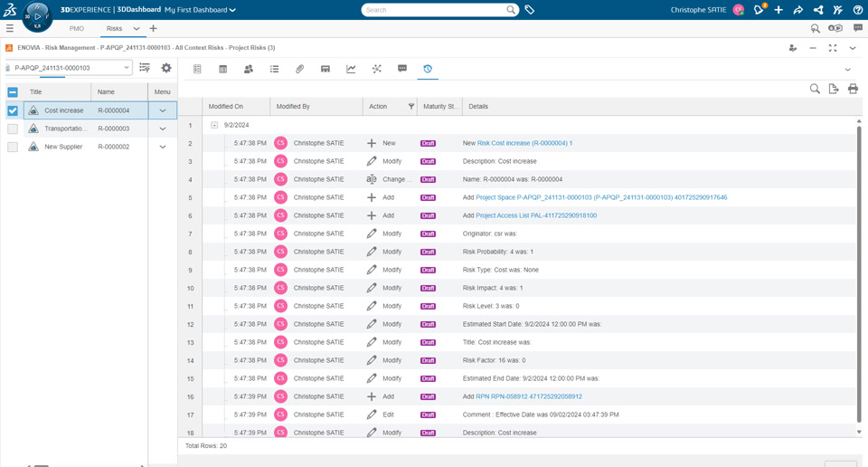Screen dimensions: 868x467
Task: Open the menu chevron for Cost increase
Action: pos(163,110)
